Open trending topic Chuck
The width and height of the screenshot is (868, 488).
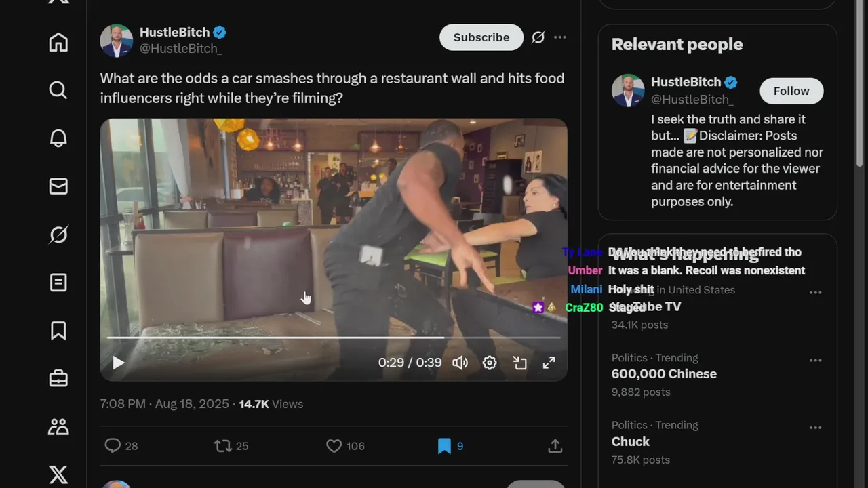coord(631,442)
